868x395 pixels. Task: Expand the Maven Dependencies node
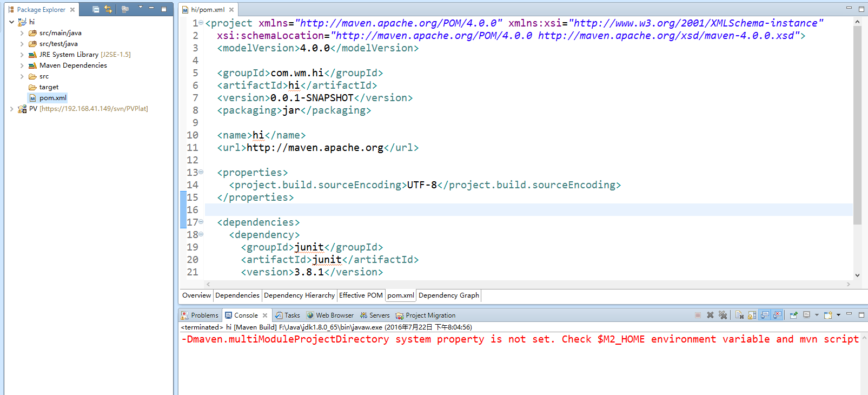coord(22,65)
